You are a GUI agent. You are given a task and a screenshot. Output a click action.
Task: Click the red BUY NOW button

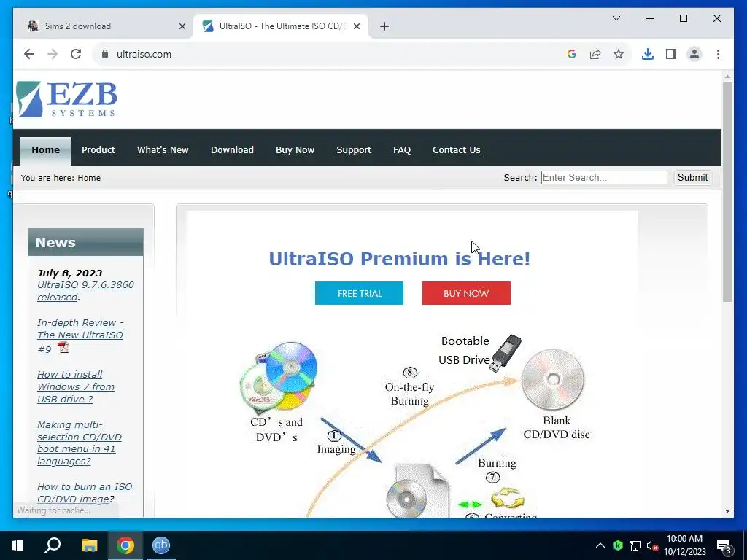(466, 293)
